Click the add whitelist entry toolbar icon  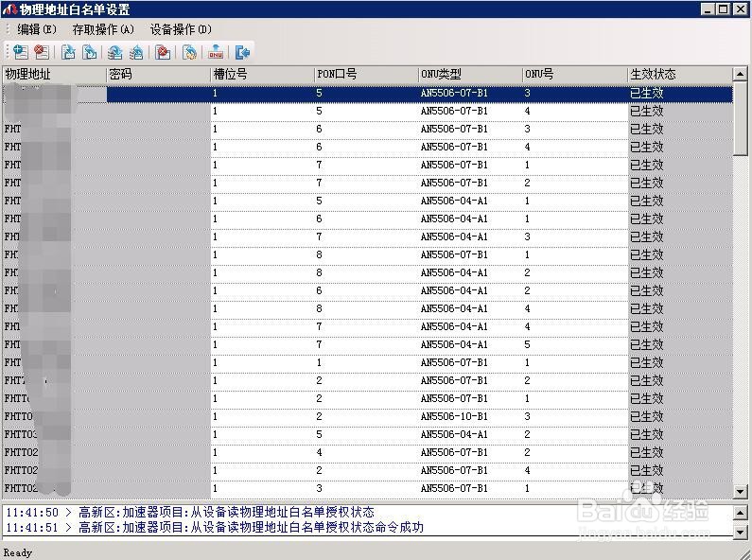pyautogui.click(x=20, y=52)
